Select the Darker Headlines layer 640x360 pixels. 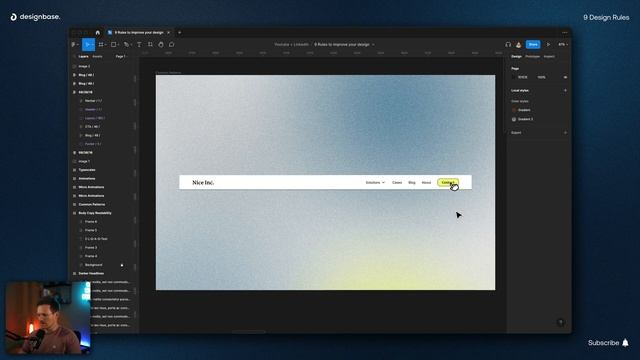click(91, 273)
